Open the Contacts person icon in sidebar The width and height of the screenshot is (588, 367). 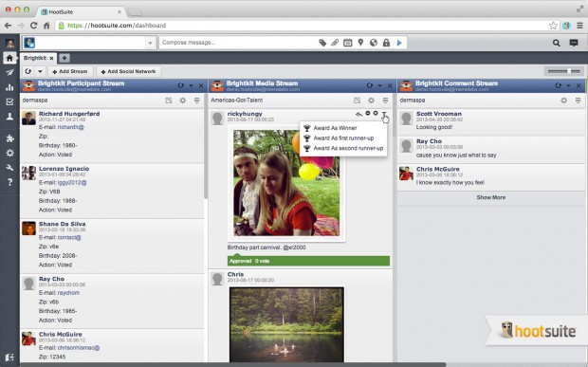point(9,117)
